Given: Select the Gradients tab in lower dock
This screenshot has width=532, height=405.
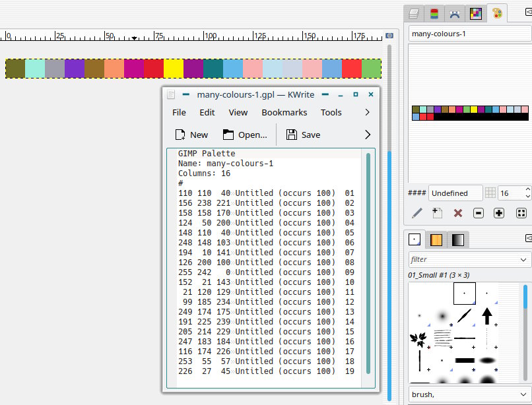Looking at the screenshot, I should click(457, 239).
